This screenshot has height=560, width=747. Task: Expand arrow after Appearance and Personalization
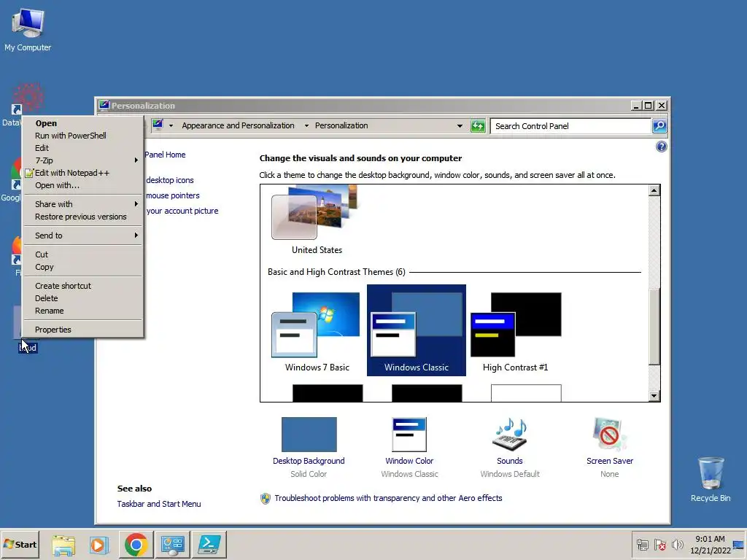click(306, 125)
